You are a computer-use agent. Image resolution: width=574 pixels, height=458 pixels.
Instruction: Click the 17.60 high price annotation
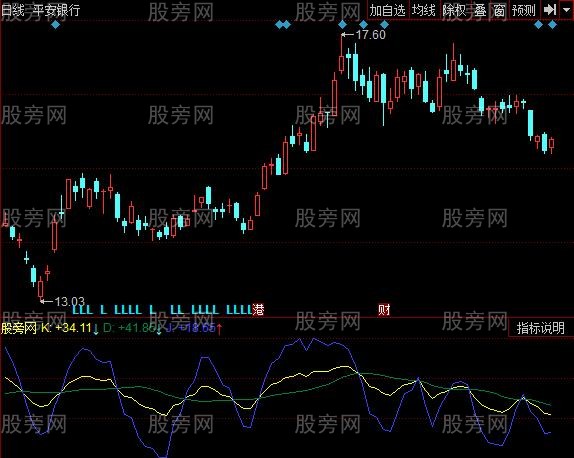coord(370,35)
